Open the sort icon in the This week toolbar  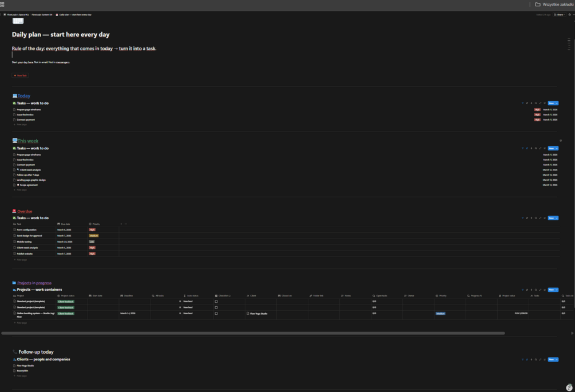point(527,149)
